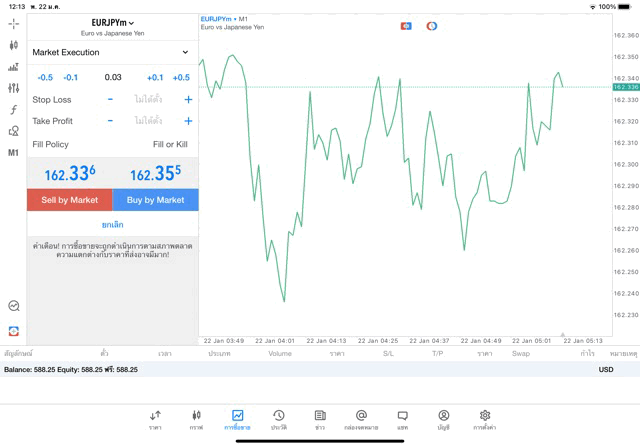Viewport: 640px width, 447px height.
Task: Open the History (ประวัติ) tab
Action: (279, 419)
